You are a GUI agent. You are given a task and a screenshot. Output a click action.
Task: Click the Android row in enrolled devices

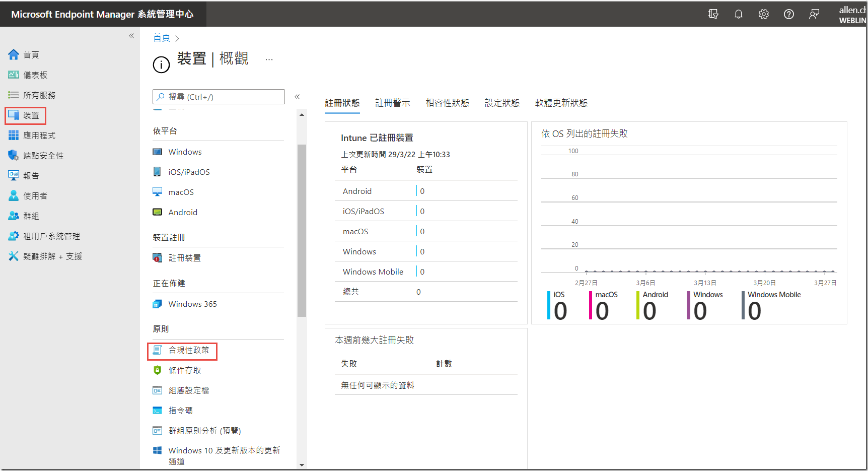click(426, 191)
